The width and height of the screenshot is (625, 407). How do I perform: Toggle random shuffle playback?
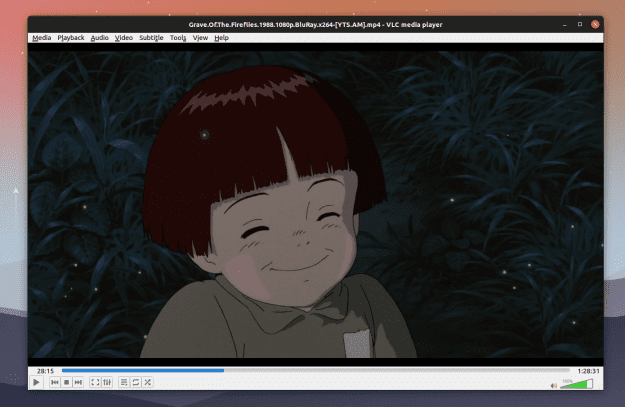pos(147,382)
